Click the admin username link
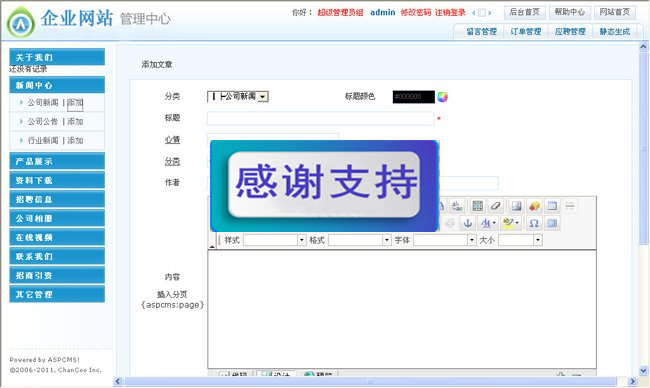 pyautogui.click(x=383, y=12)
